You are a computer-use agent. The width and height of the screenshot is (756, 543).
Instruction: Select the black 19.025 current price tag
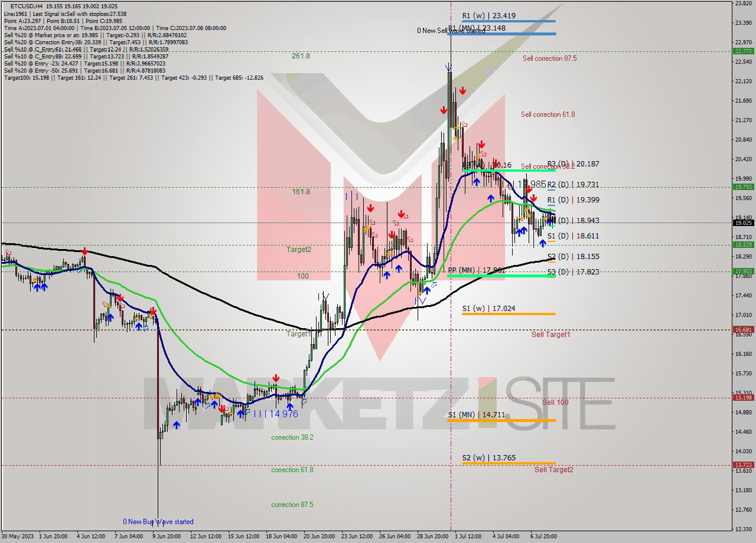[743, 223]
